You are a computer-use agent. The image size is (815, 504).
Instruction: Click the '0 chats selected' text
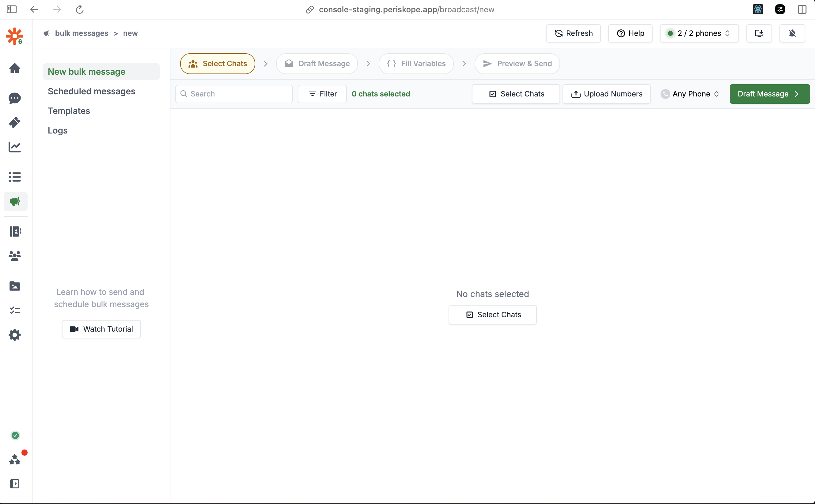381,94
